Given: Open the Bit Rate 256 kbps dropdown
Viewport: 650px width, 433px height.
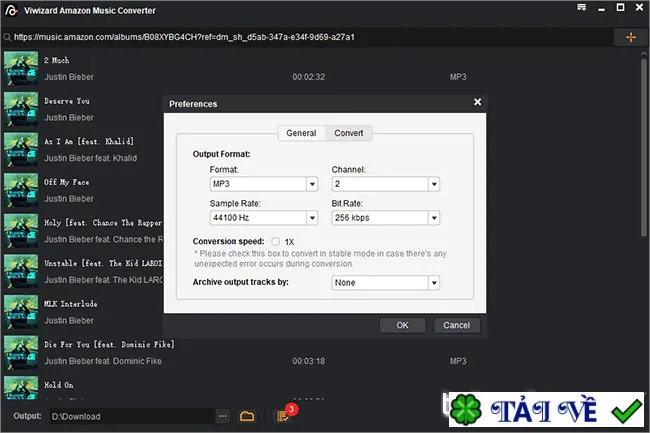Looking at the screenshot, I should click(434, 218).
